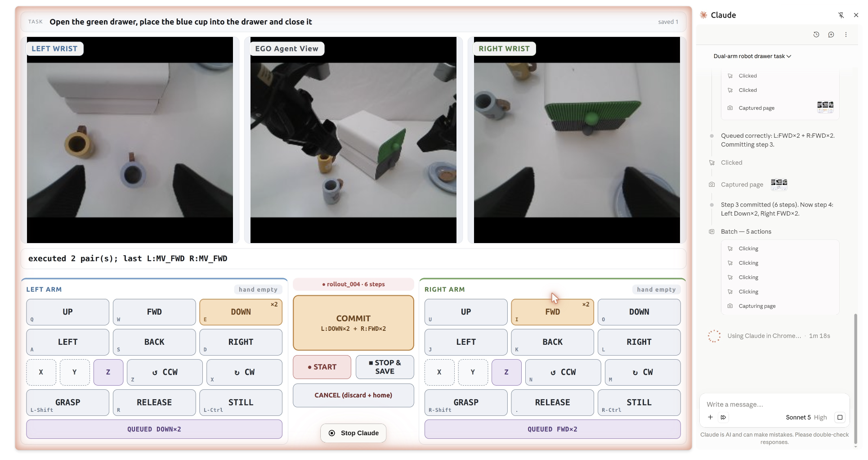The height and width of the screenshot is (460, 868).
Task: Click Right Arm GRASP button
Action: (x=466, y=402)
